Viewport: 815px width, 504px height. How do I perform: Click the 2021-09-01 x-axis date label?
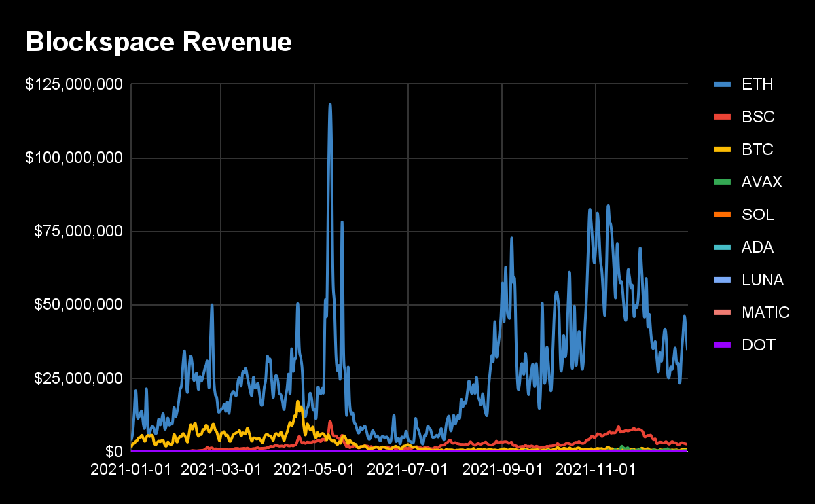click(503, 469)
